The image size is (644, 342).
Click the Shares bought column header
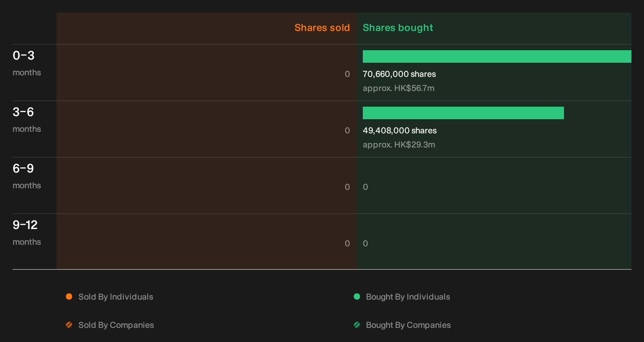tap(398, 28)
